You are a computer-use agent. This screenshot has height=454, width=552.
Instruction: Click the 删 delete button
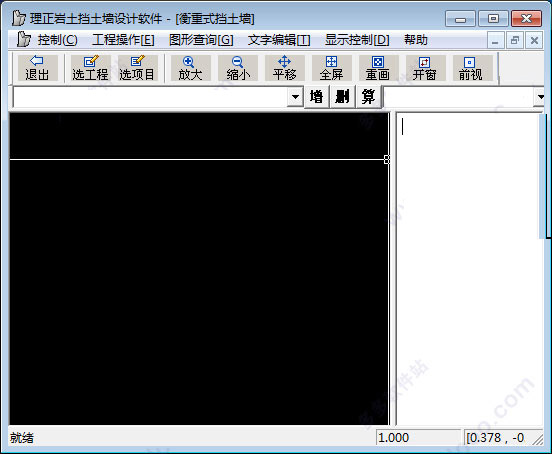pyautogui.click(x=342, y=96)
